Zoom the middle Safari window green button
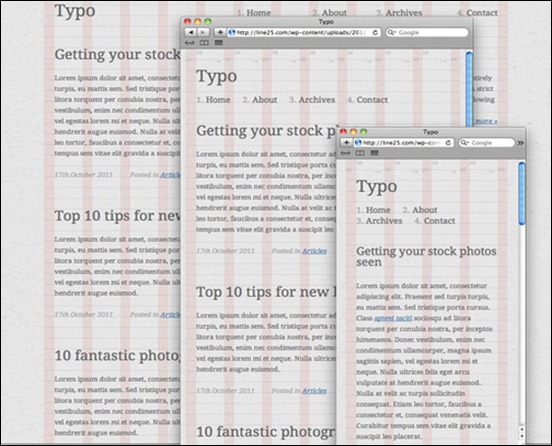 point(208,21)
